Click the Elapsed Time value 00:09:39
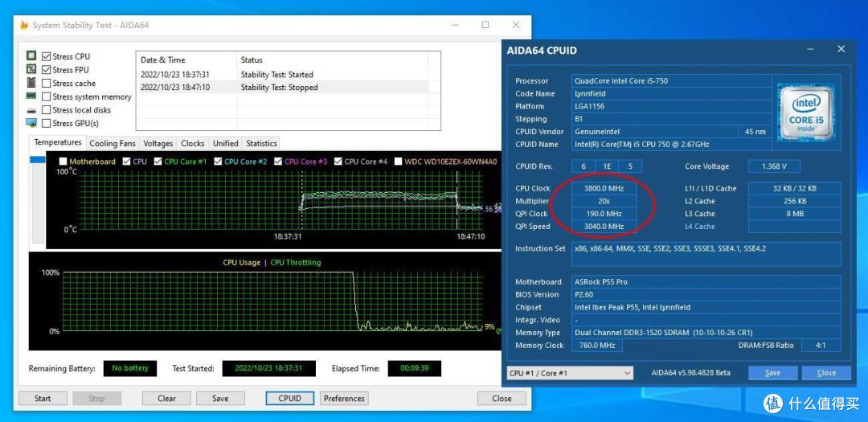 point(414,368)
